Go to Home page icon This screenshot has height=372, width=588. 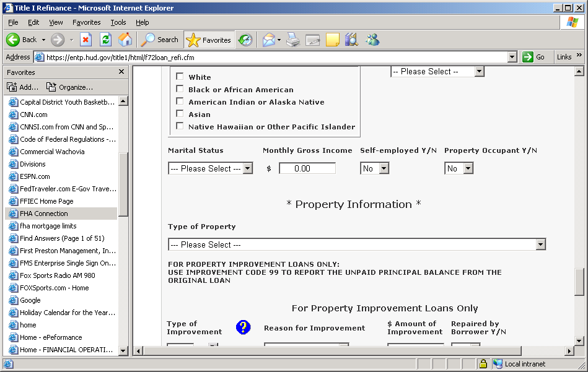pos(125,40)
